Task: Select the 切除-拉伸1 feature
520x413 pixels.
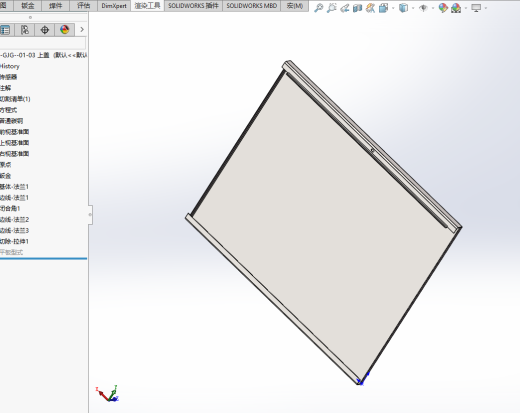Action: tap(15, 241)
